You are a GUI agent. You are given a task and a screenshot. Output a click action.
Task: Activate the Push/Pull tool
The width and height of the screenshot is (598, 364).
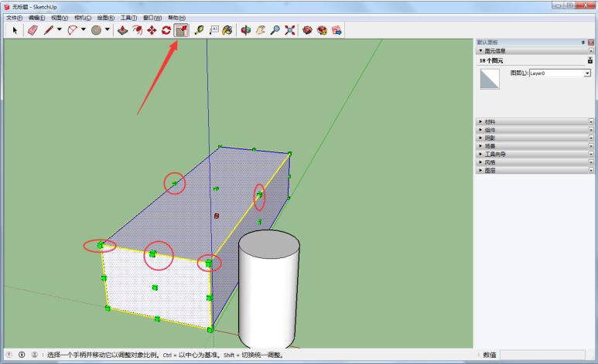click(x=122, y=30)
